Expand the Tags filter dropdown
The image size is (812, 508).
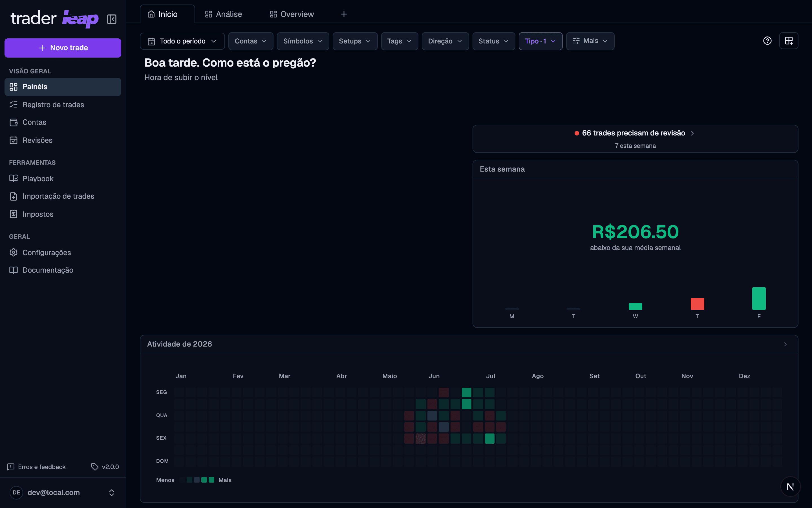[x=399, y=41]
